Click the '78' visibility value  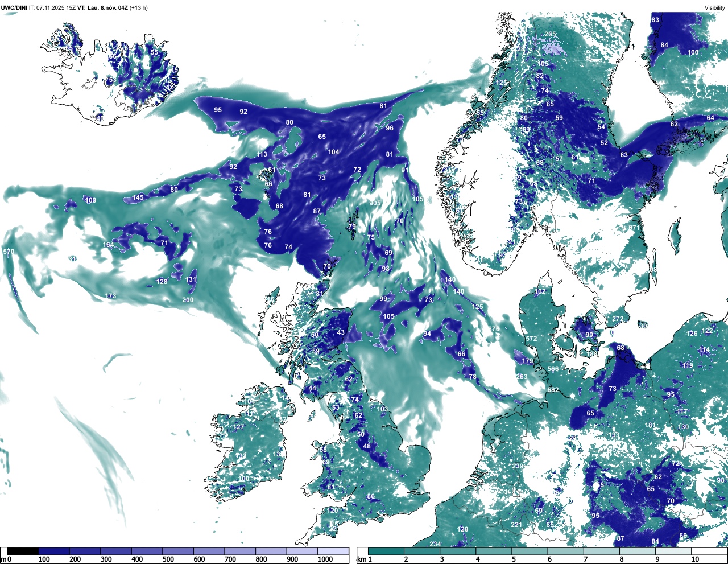(473, 377)
